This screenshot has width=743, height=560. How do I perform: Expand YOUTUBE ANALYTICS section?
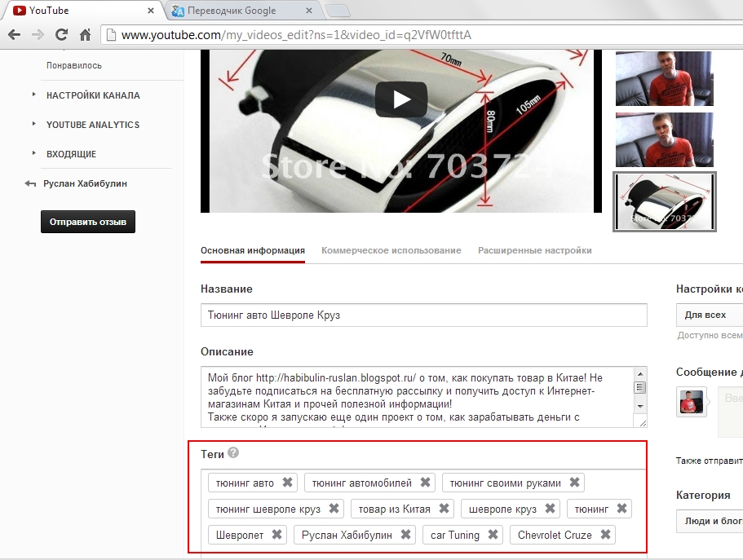click(33, 124)
